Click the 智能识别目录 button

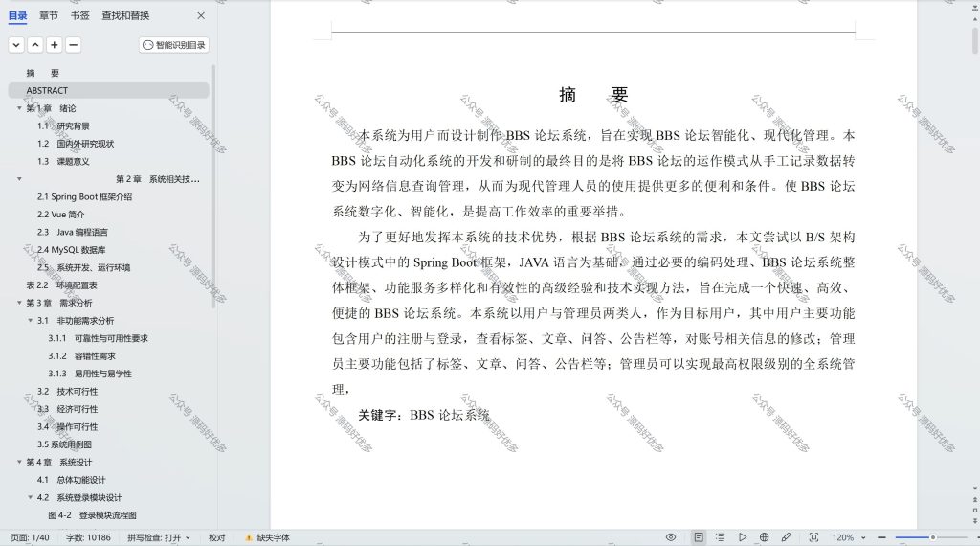(174, 45)
